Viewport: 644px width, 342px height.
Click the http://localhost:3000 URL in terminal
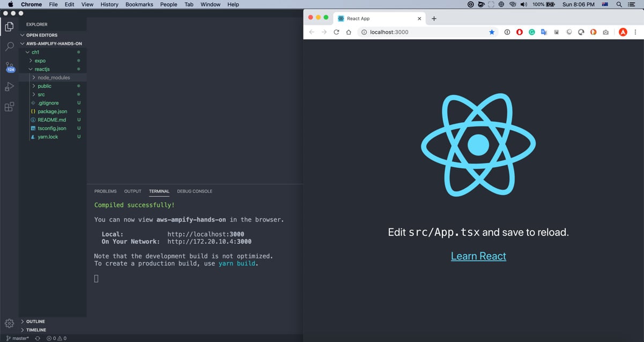point(206,234)
